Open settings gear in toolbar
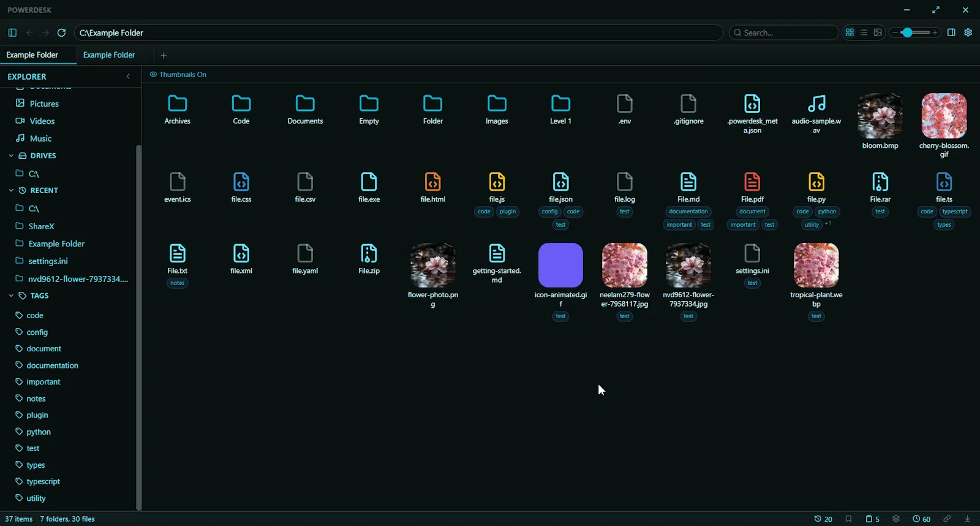Image resolution: width=980 pixels, height=526 pixels. click(968, 32)
